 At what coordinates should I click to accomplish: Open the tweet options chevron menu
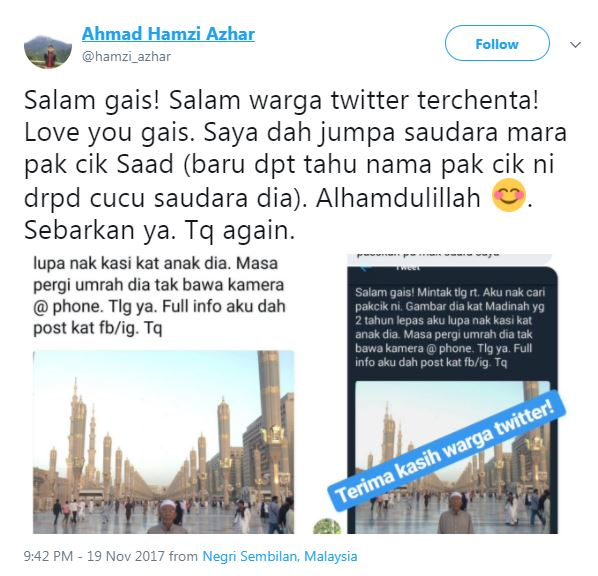pyautogui.click(x=575, y=45)
